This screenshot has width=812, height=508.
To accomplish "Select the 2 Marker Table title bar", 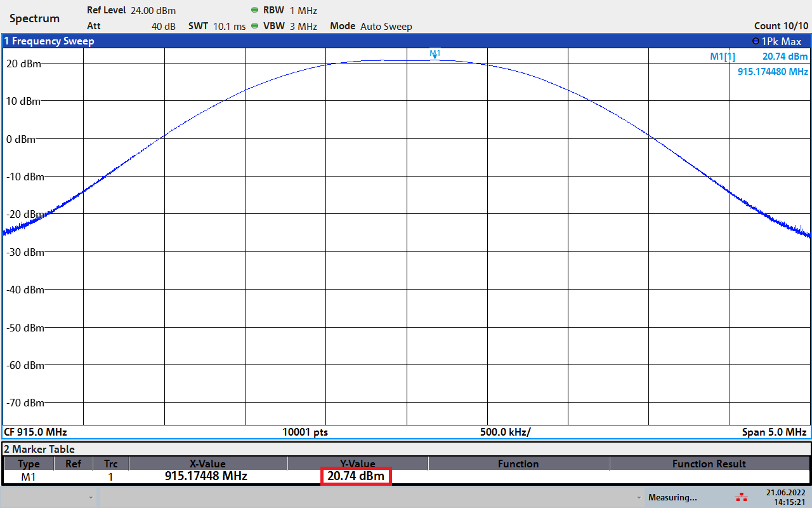I will click(x=406, y=449).
